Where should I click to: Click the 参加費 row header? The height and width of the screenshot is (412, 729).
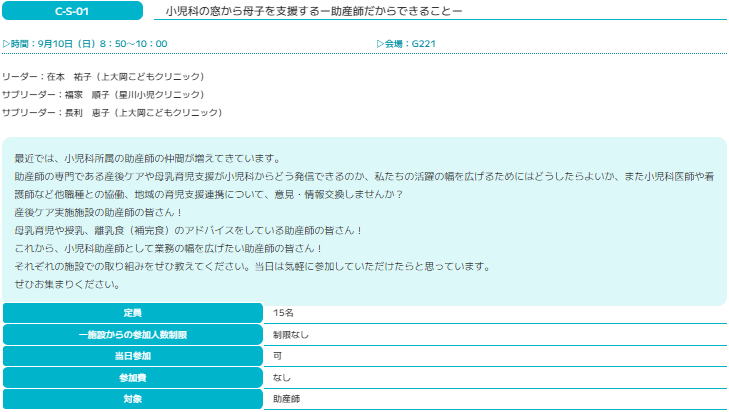pyautogui.click(x=132, y=378)
